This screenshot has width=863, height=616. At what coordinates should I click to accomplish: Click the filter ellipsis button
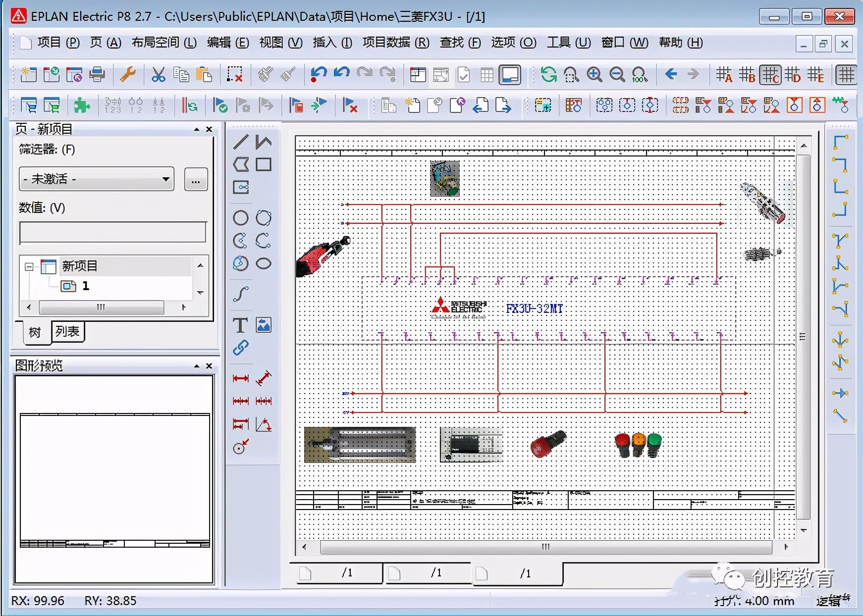(196, 179)
